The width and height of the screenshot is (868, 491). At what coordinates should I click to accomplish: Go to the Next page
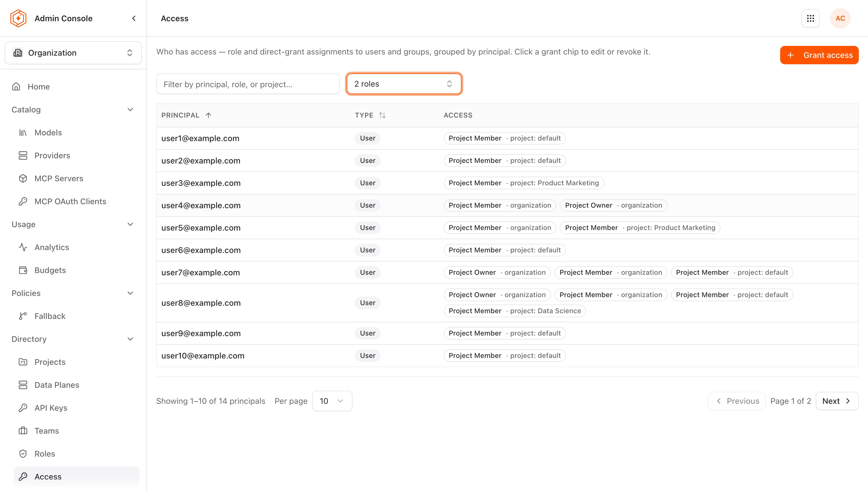tap(837, 401)
